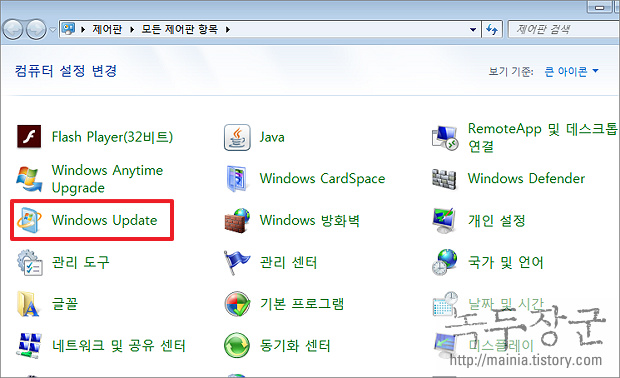Click the Windows 방화벽 text link

[310, 220]
